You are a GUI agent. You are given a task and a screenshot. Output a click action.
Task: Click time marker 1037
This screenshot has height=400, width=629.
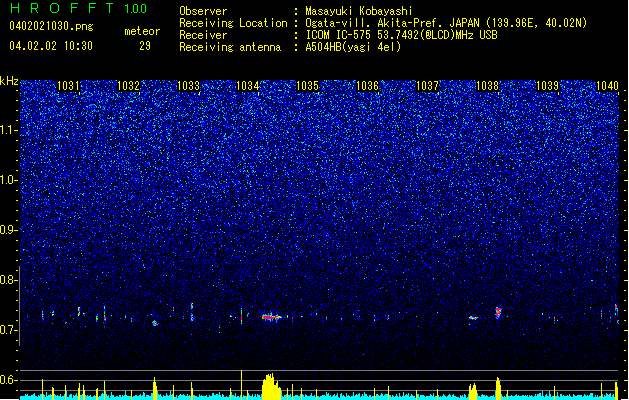coord(427,86)
